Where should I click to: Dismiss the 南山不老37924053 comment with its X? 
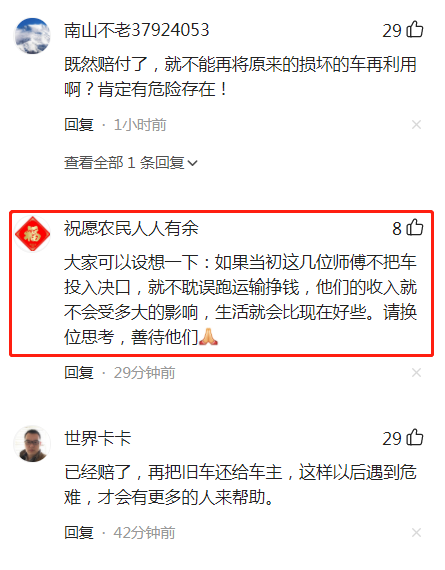click(416, 125)
